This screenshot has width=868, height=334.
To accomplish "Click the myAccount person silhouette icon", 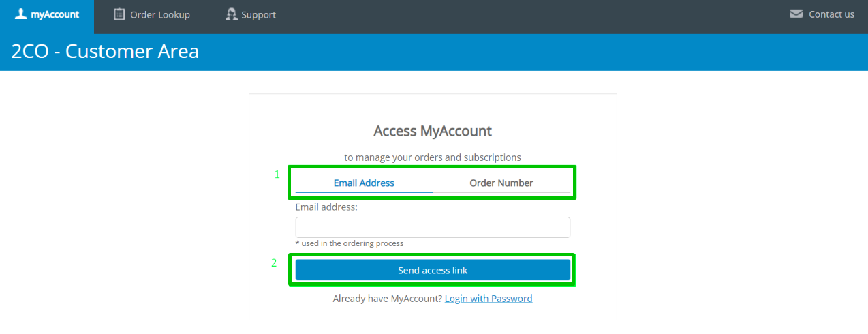I will tap(21, 14).
